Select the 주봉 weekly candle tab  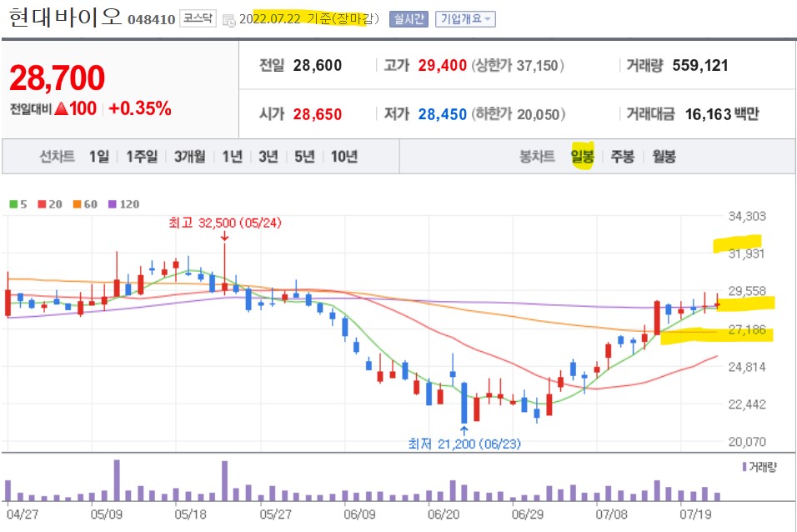coord(622,157)
